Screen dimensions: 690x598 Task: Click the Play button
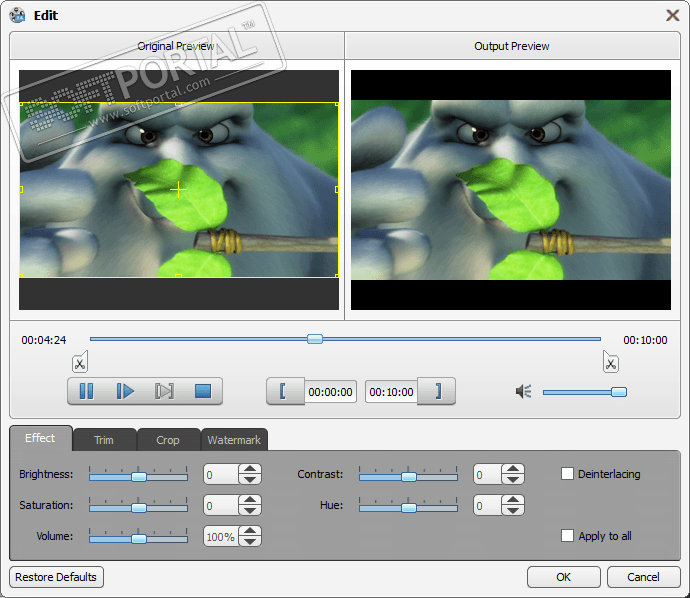pos(125,391)
